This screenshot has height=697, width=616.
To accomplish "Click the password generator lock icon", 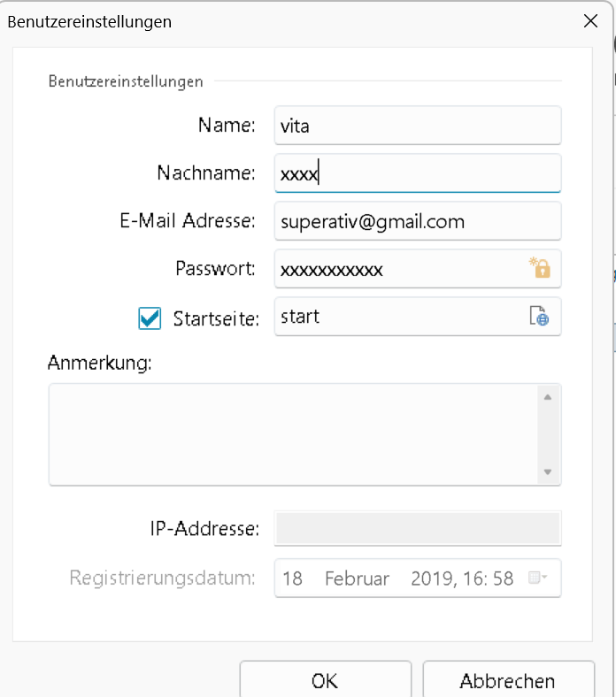I will (540, 268).
